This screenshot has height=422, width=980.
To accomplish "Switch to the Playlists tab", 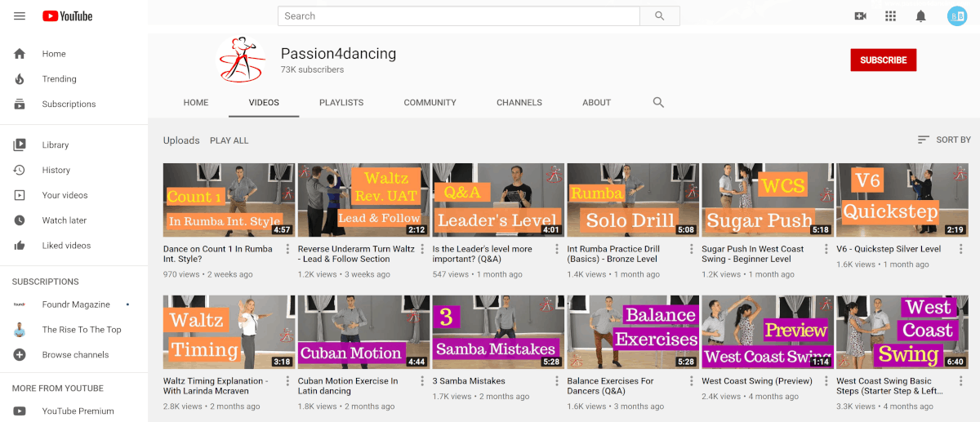I will (x=341, y=103).
